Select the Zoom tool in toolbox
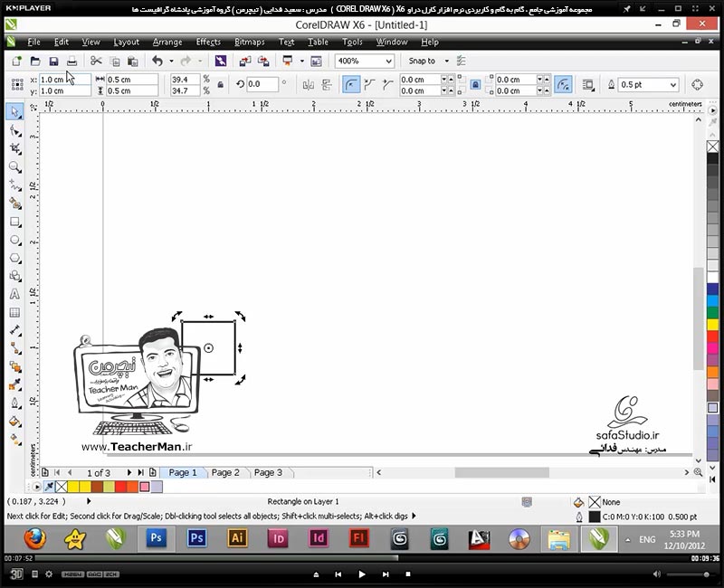This screenshot has height=588, width=724. tap(14, 167)
